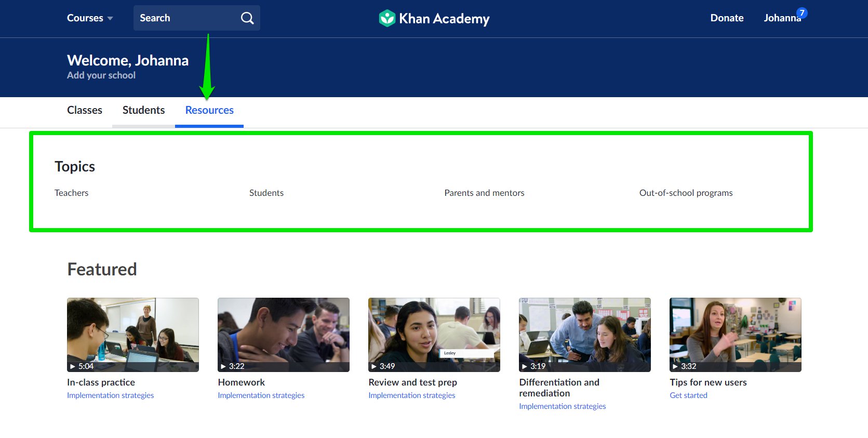Image resolution: width=868 pixels, height=438 pixels.
Task: Play the In-class practice video thumbnail
Action: click(x=133, y=335)
